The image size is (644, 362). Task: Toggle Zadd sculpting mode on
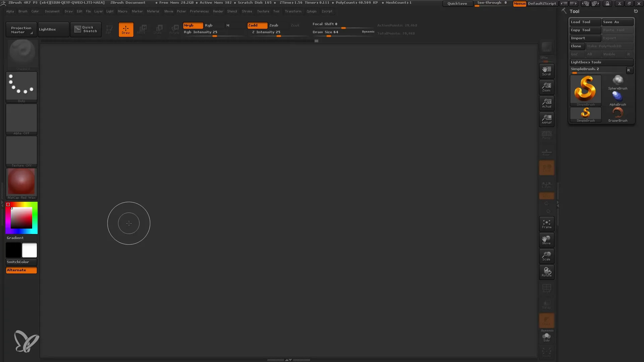point(256,25)
